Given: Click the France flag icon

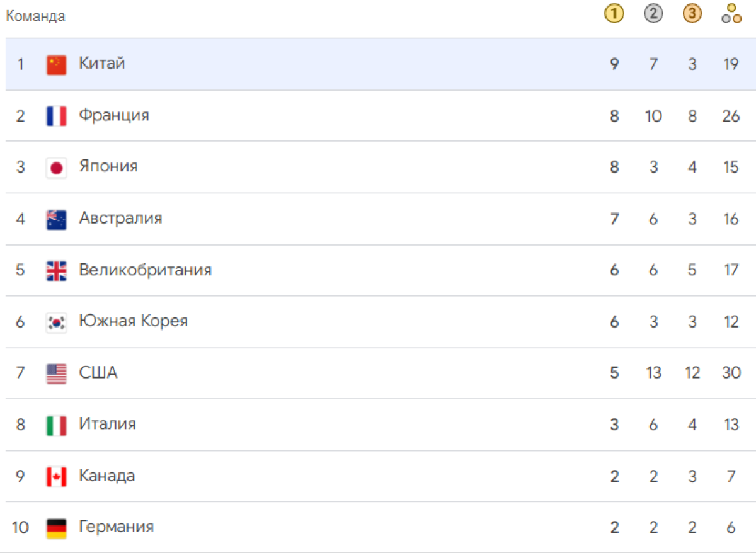Looking at the screenshot, I should point(57,116).
